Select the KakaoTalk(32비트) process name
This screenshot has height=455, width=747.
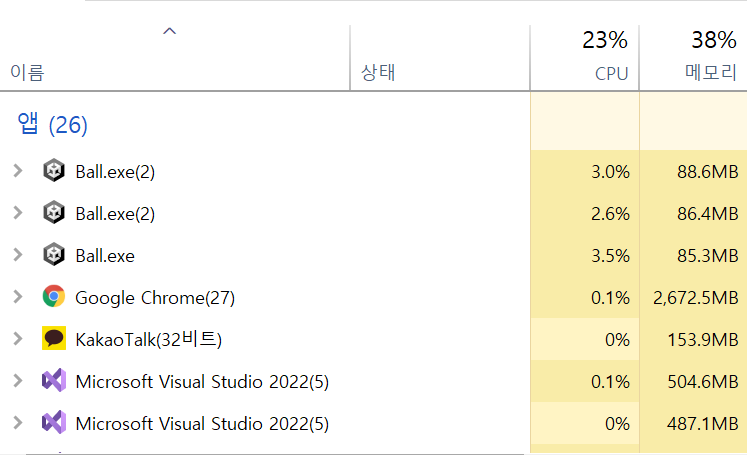(149, 340)
